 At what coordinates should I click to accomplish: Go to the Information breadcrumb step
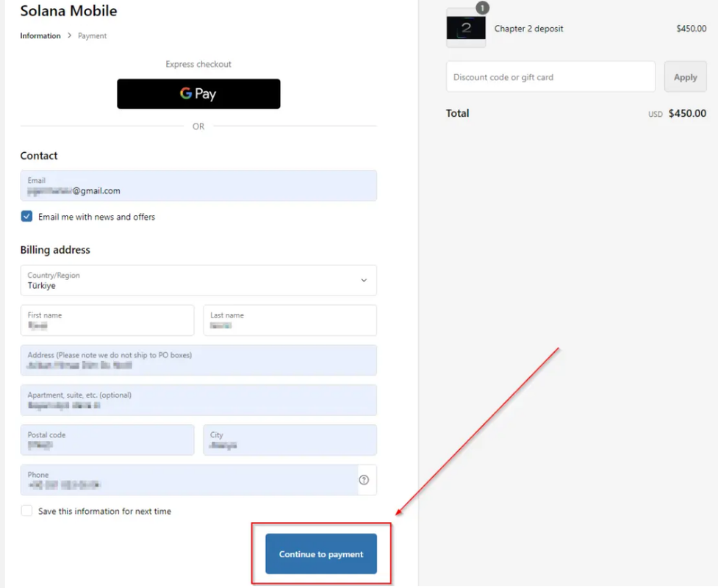point(40,36)
